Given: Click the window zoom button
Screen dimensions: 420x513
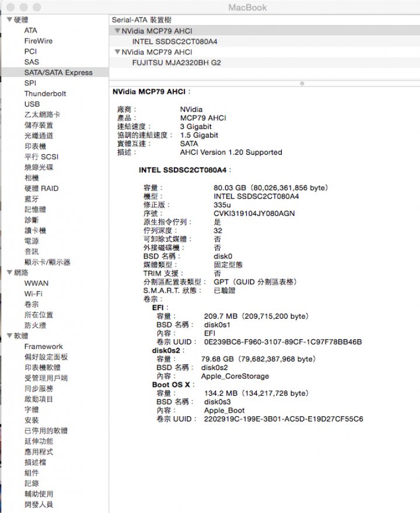Looking at the screenshot, I should tap(37, 7).
